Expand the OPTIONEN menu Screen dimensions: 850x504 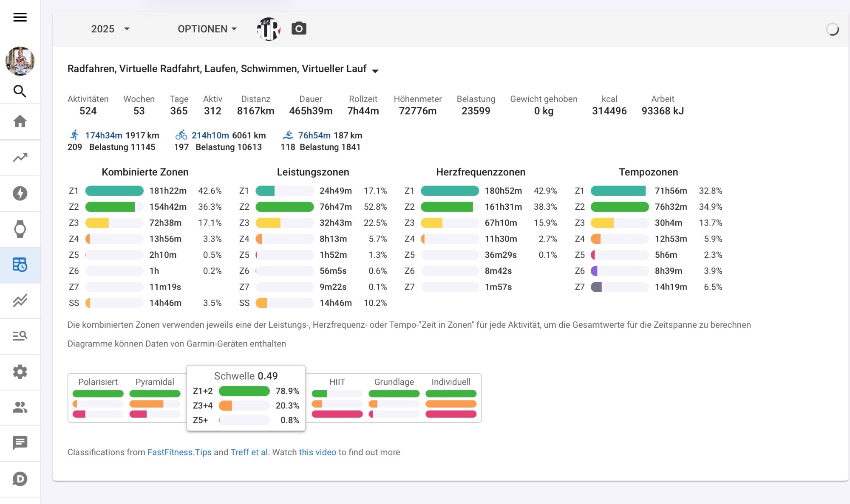click(207, 29)
